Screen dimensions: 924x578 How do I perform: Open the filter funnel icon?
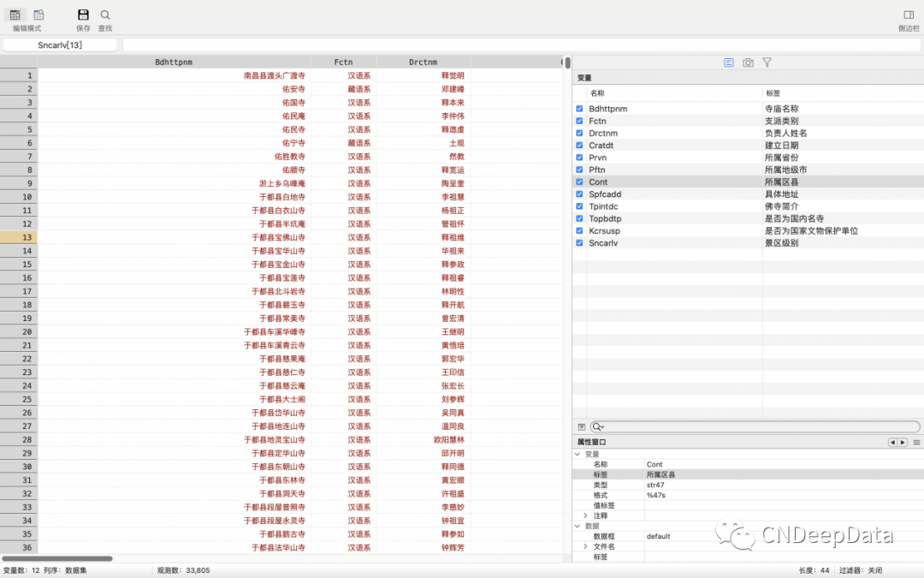coord(767,63)
